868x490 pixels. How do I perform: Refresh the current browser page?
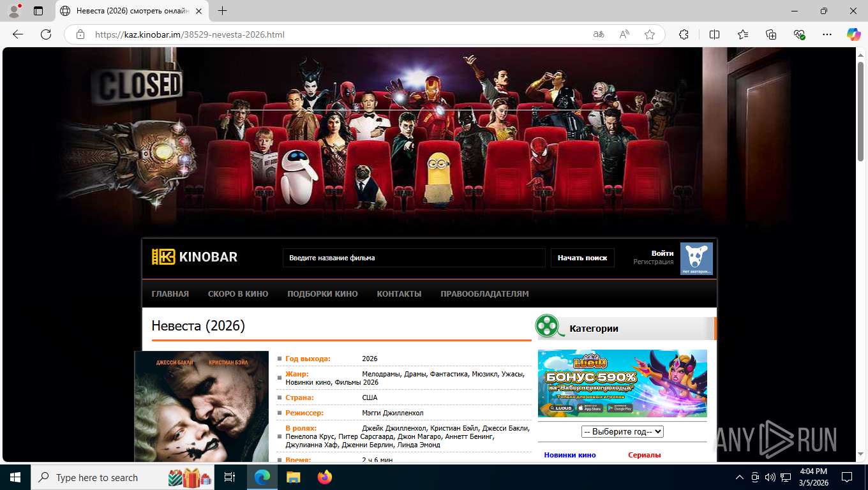coord(46,34)
